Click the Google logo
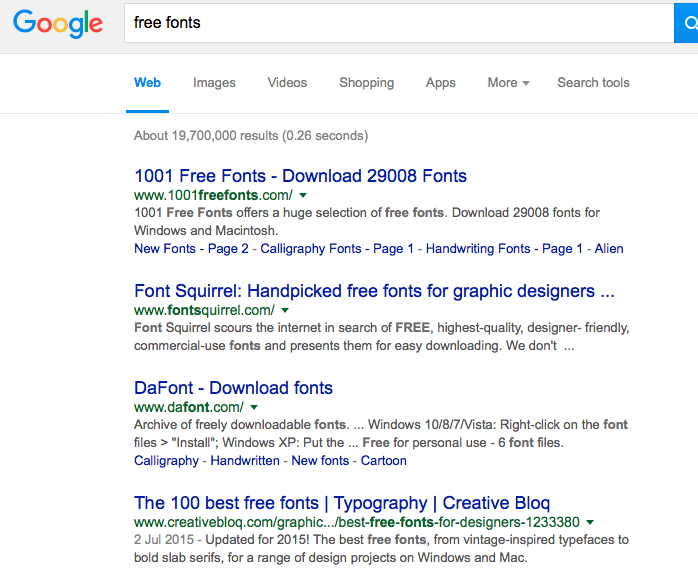This screenshot has width=698, height=580. pos(58,23)
